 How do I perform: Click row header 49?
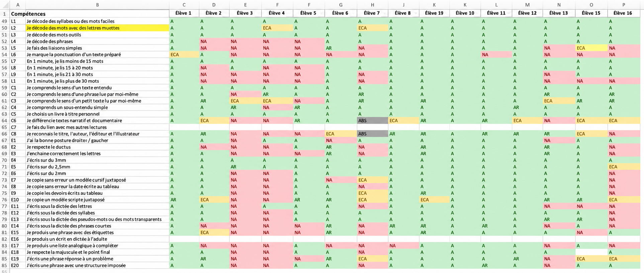click(5, 21)
